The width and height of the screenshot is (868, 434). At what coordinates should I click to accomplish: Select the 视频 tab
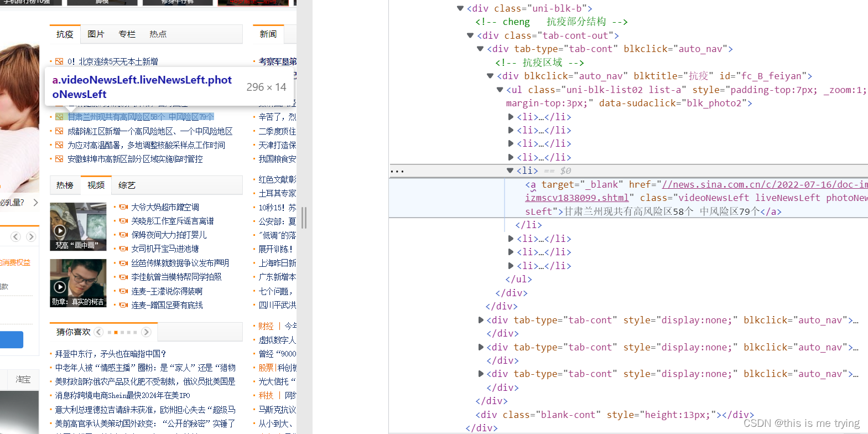(96, 185)
